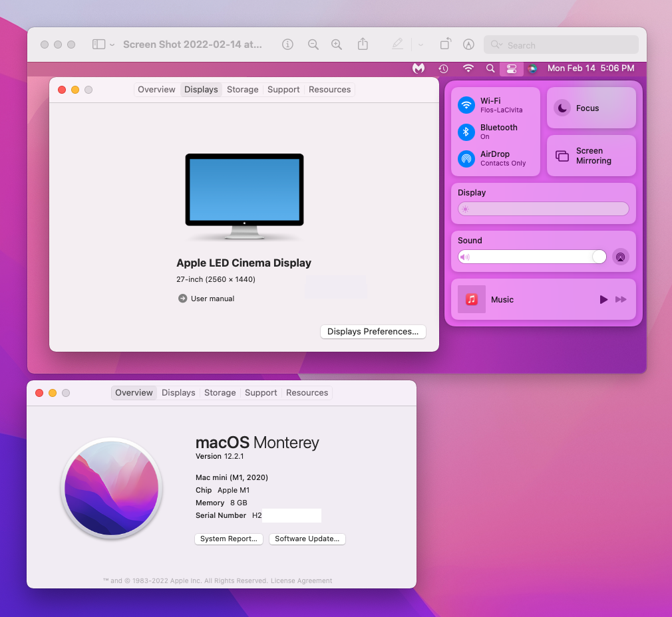672x617 pixels.
Task: Open the License Agreement link
Action: pyautogui.click(x=301, y=580)
